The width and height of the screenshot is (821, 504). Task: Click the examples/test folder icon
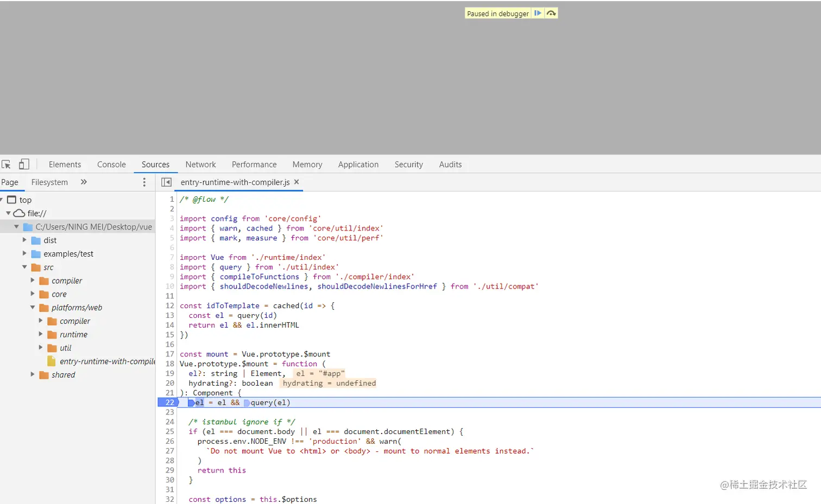point(36,254)
